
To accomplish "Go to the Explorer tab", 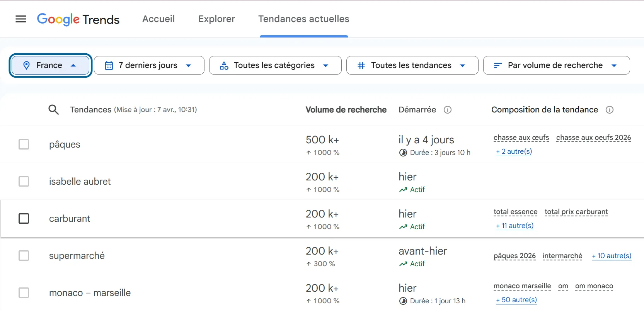I will point(216,19).
